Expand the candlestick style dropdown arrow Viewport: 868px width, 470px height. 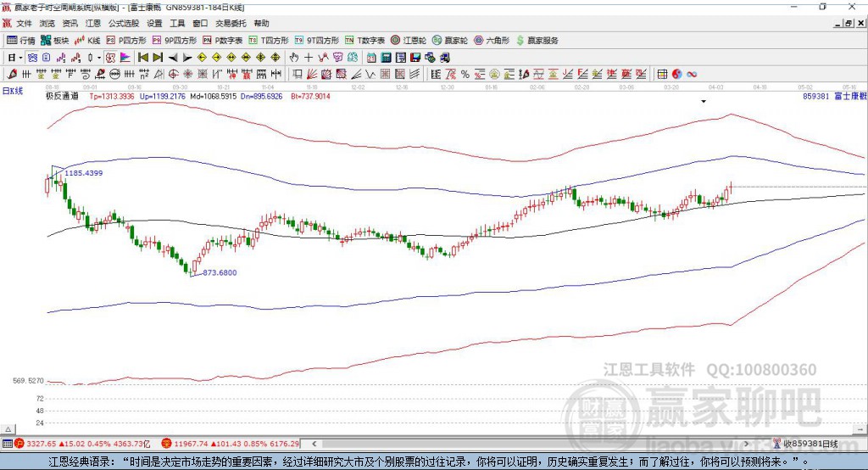pyautogui.click(x=99, y=58)
